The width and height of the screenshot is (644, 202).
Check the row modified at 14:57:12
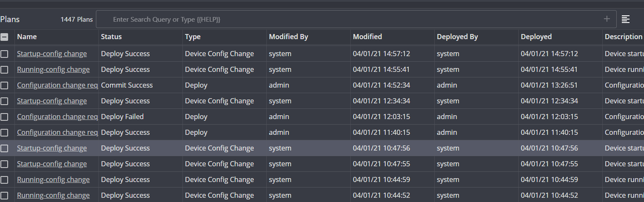click(x=4, y=54)
